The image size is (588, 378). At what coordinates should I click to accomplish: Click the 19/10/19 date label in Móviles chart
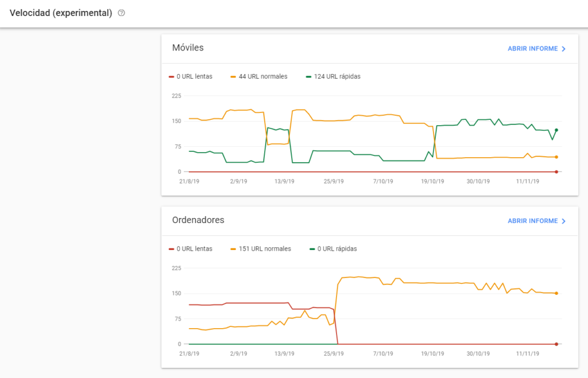point(432,181)
